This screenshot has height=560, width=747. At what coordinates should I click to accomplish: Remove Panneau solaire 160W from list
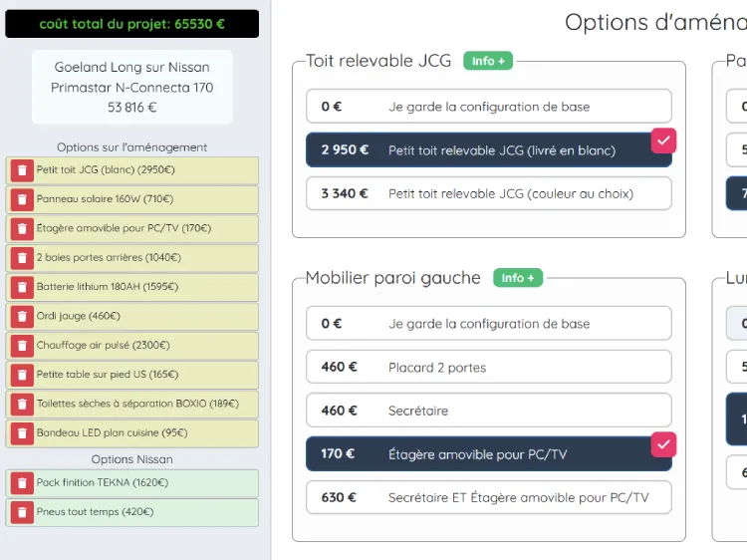point(22,199)
